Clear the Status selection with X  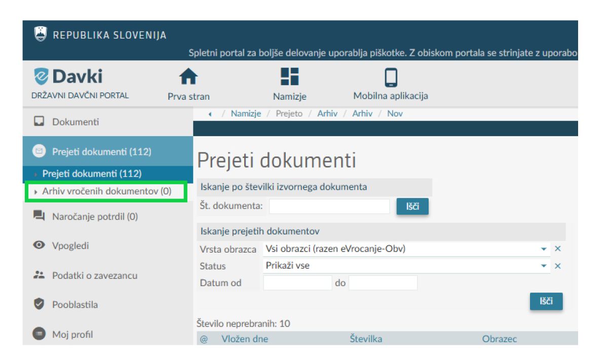[x=558, y=266]
